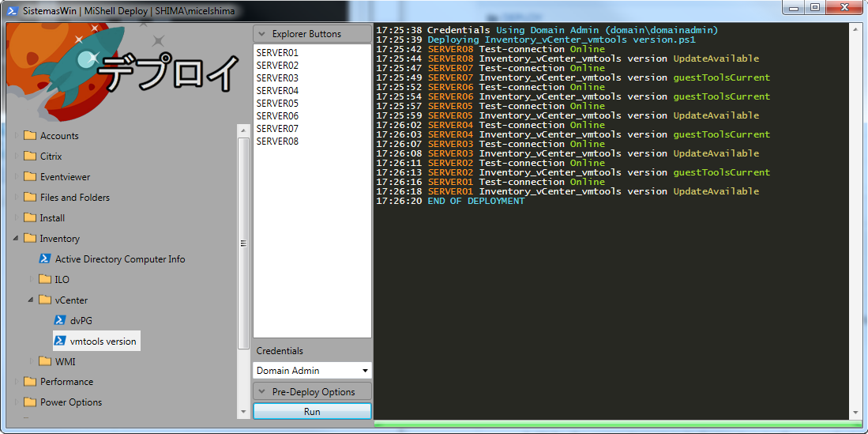
Task: Select Active Directory Computer Info script
Action: (120, 259)
